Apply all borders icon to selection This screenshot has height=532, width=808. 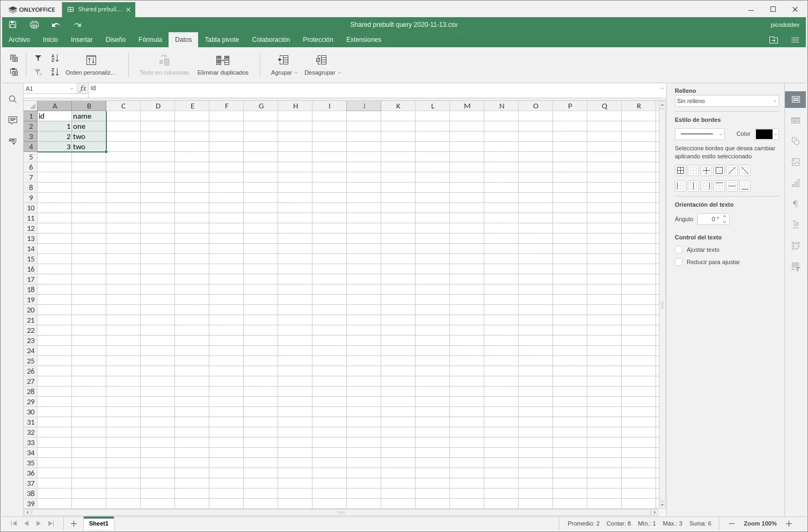[x=680, y=171]
